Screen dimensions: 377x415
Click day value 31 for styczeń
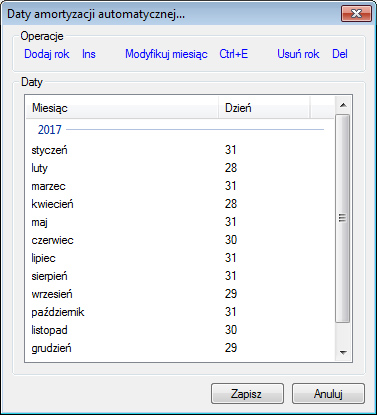click(x=231, y=150)
